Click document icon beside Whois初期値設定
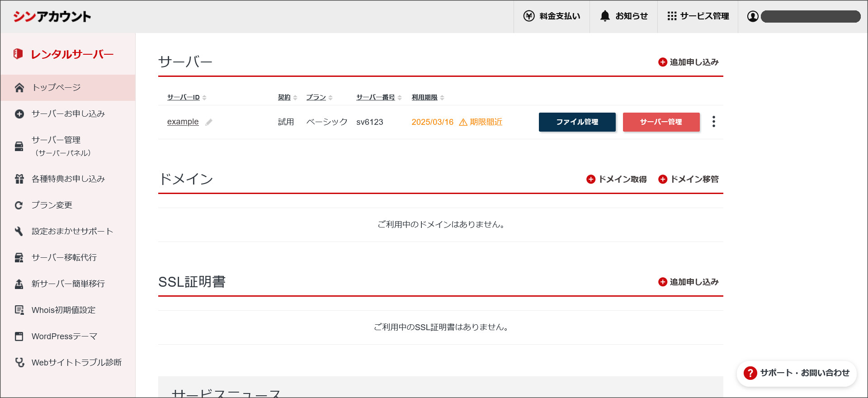868x398 pixels. pos(19,310)
